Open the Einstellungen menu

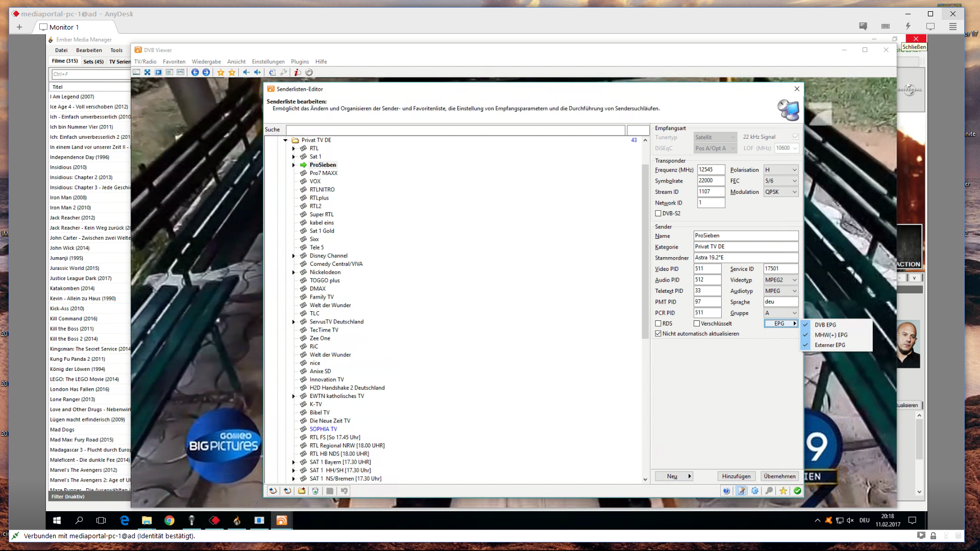click(268, 62)
